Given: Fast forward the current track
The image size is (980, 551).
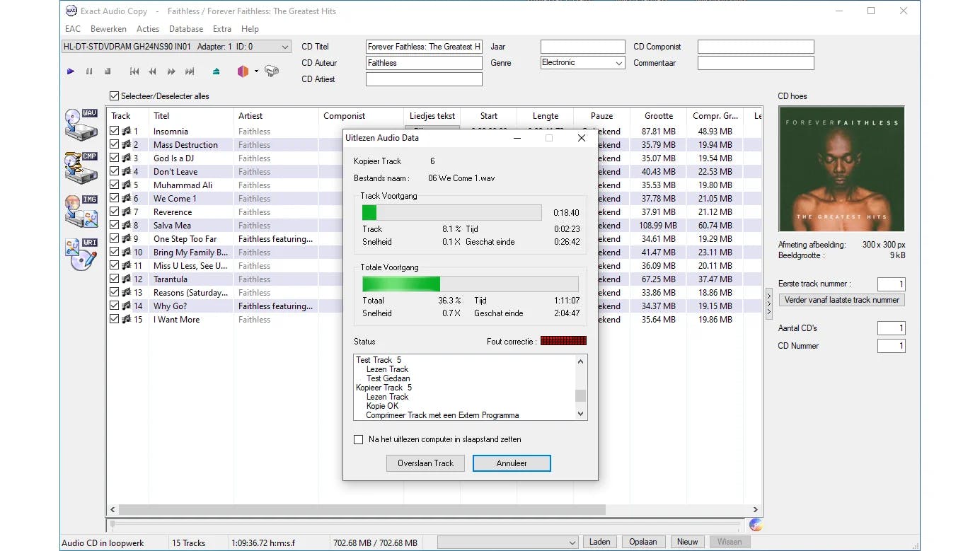Looking at the screenshot, I should coord(171,71).
